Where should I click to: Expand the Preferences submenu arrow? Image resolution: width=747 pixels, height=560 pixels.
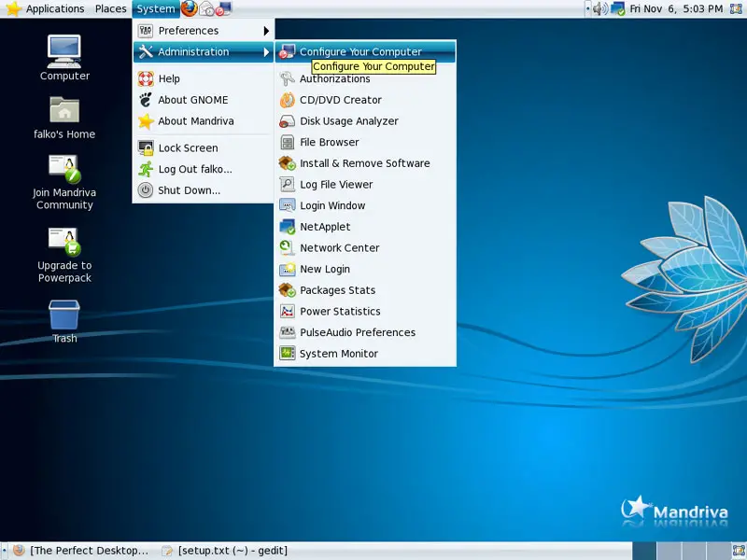click(266, 31)
